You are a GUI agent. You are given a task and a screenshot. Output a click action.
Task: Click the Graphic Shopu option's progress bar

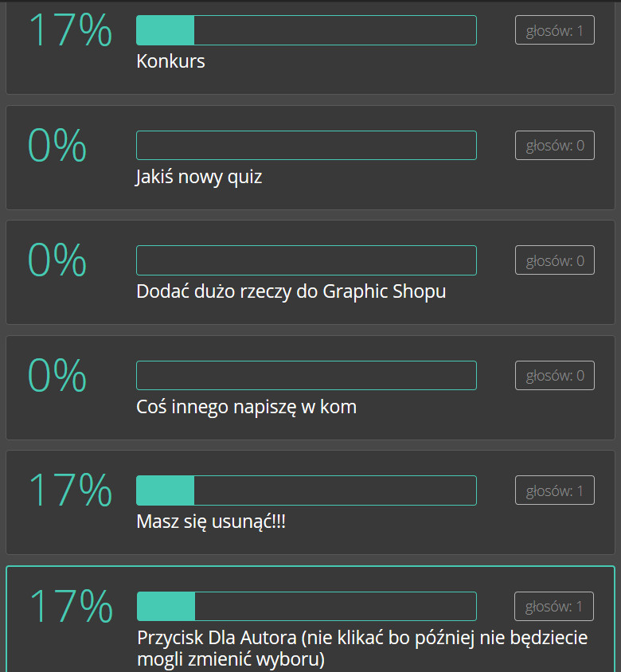[307, 260]
